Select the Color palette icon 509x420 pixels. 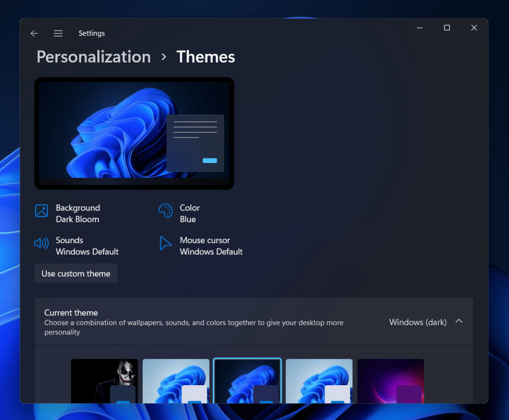(x=166, y=211)
